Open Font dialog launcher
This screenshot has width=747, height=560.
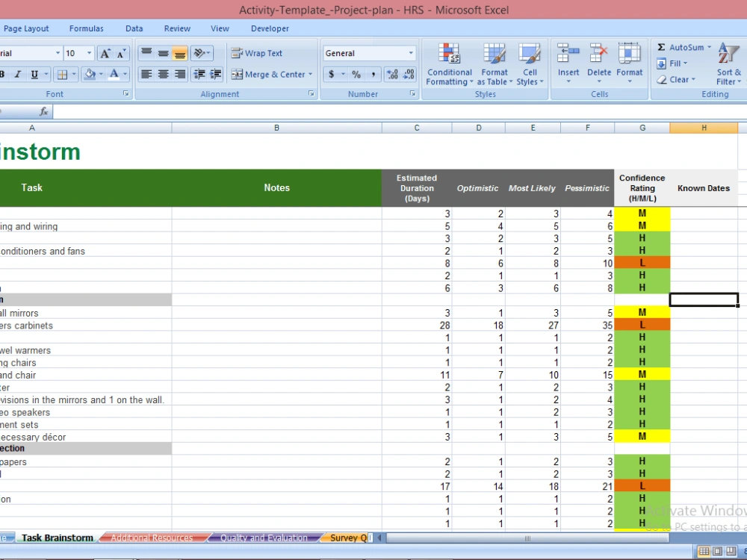click(126, 94)
